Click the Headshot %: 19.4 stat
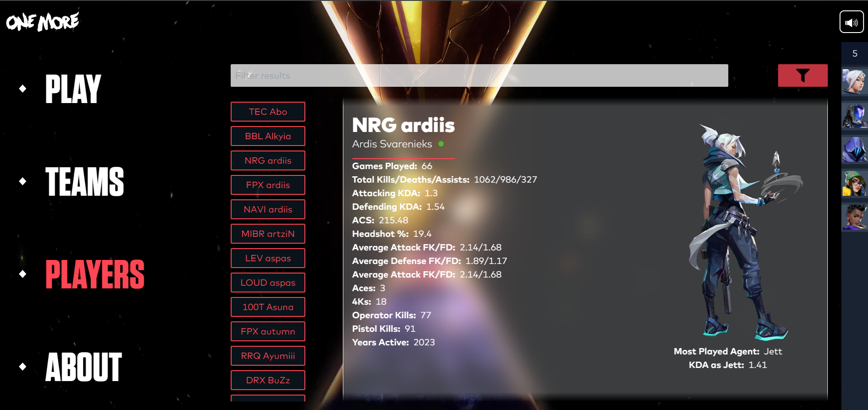This screenshot has width=868, height=410. [392, 234]
